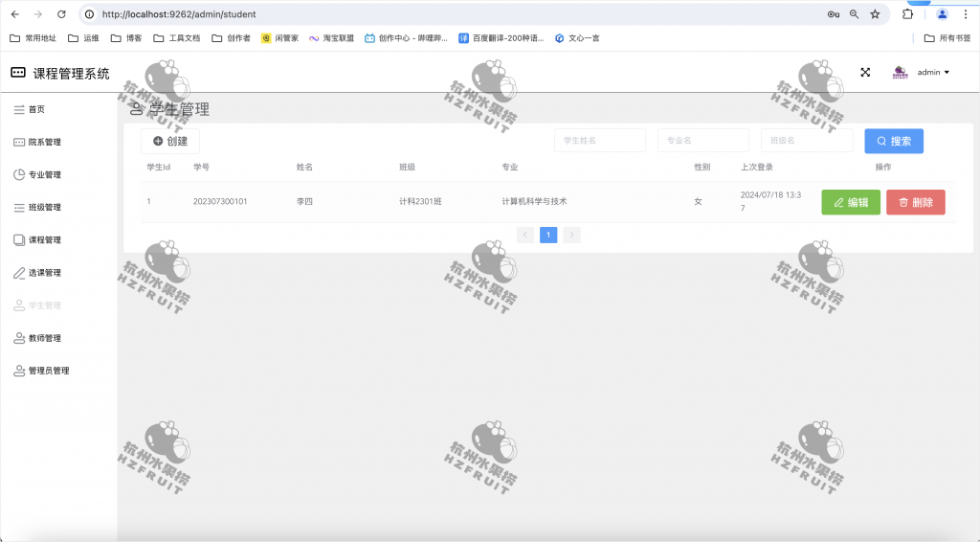Screen dimensions: 980x542
Task: Click the class cell 计科2301班
Action: pos(421,201)
